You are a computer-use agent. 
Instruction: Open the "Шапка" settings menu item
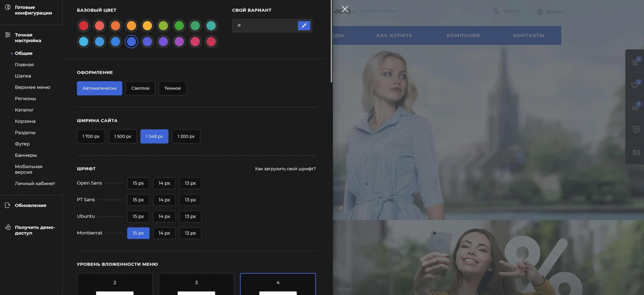(x=23, y=76)
